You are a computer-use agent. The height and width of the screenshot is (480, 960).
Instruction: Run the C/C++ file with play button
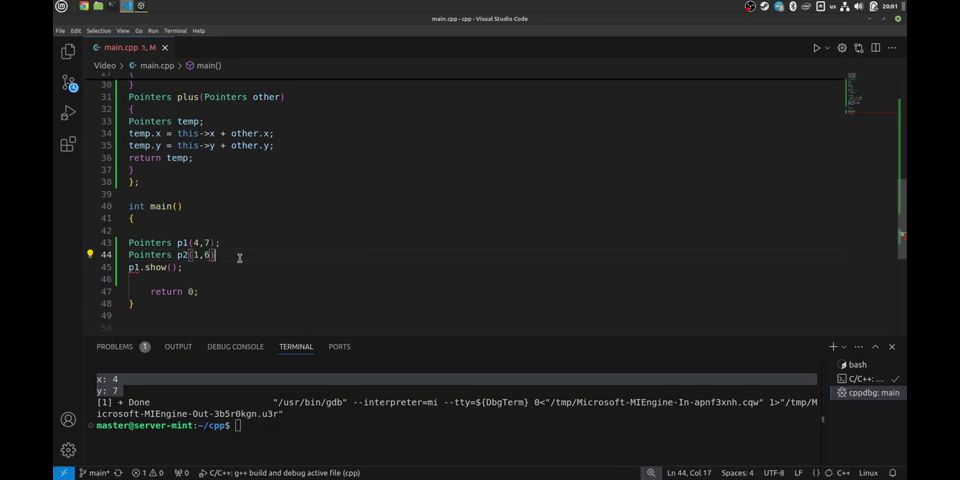tap(816, 48)
